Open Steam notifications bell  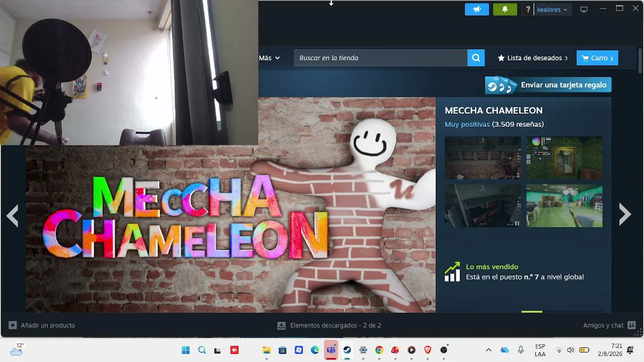coord(505,10)
